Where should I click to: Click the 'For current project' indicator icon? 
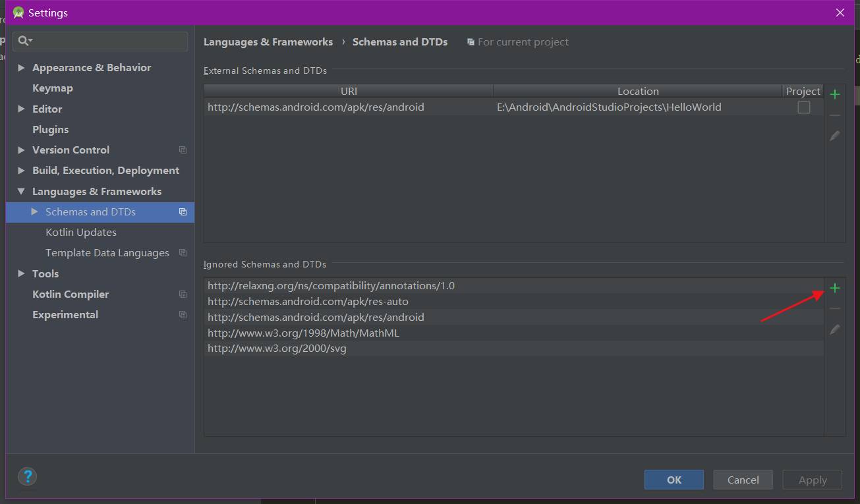(x=471, y=42)
